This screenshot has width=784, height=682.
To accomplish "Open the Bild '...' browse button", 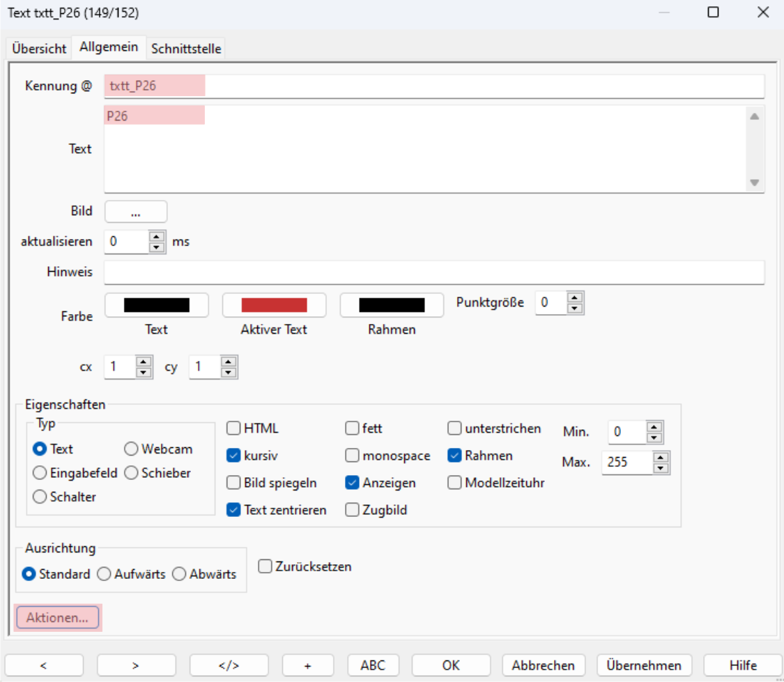I will (x=136, y=211).
